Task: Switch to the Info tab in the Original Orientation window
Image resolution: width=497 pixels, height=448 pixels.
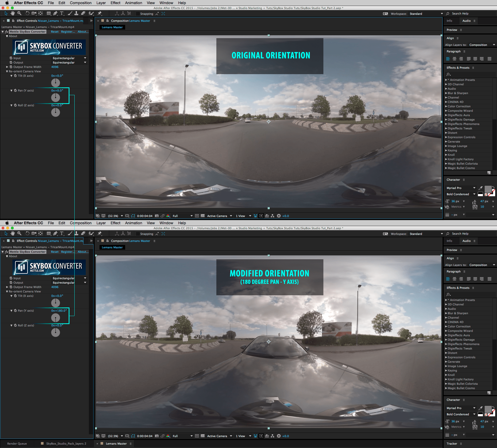Action: point(449,21)
